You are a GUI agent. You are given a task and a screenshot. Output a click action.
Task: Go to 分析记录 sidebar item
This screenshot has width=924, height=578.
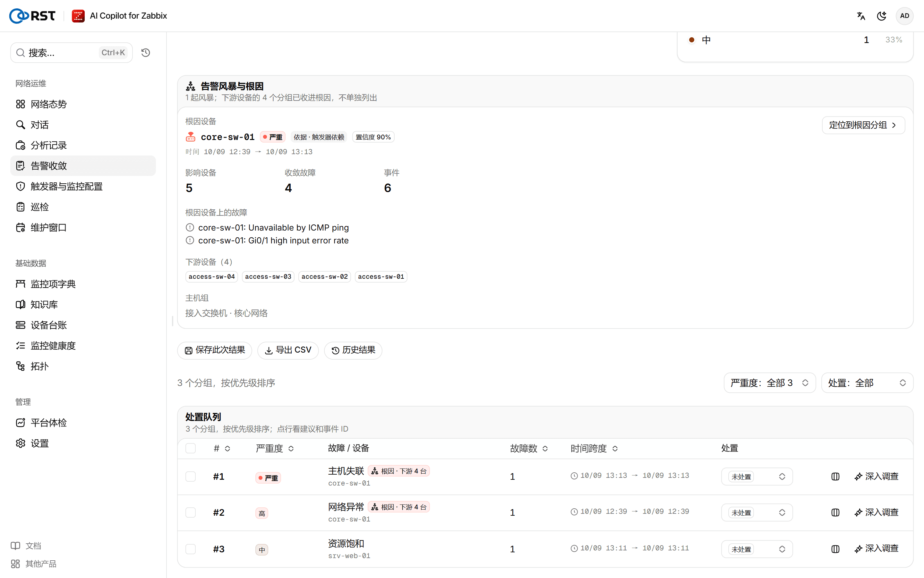[x=83, y=145]
